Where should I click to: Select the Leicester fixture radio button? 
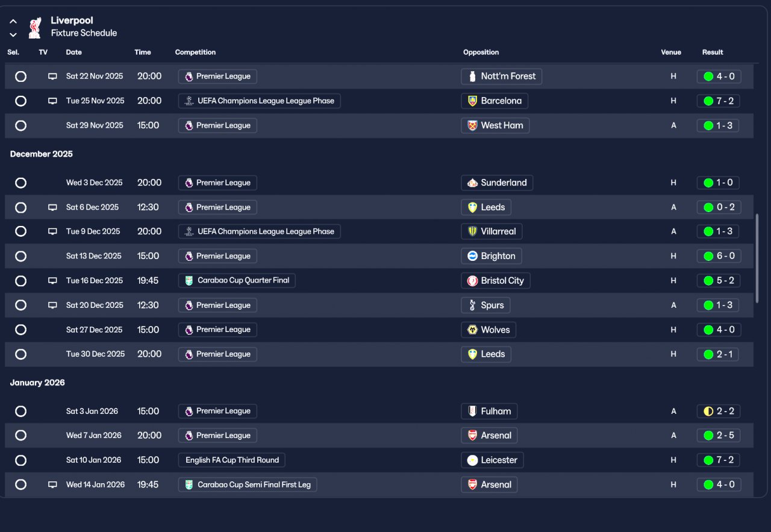(x=20, y=460)
